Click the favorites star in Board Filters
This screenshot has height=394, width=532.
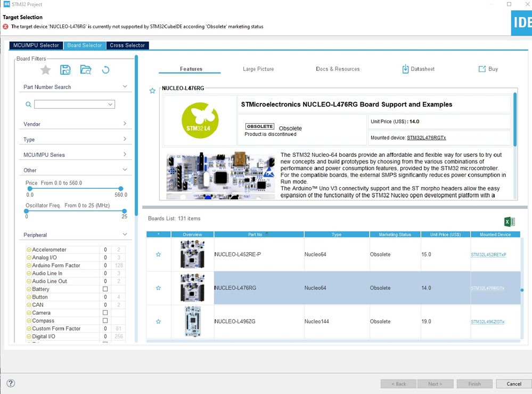tap(45, 70)
